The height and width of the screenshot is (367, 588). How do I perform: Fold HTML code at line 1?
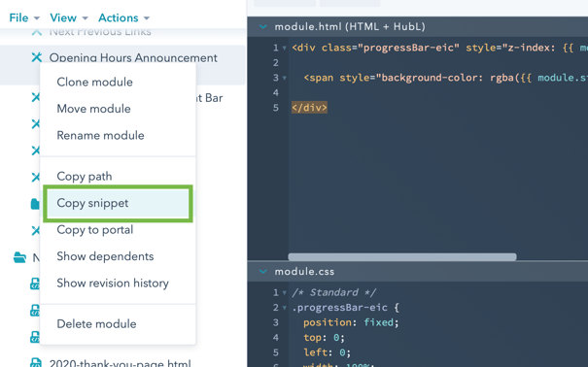click(285, 48)
